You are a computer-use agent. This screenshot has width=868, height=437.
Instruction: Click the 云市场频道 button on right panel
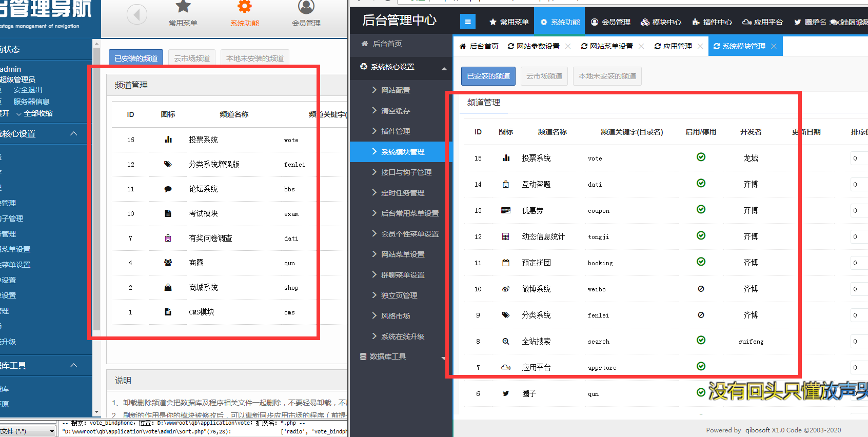point(544,76)
